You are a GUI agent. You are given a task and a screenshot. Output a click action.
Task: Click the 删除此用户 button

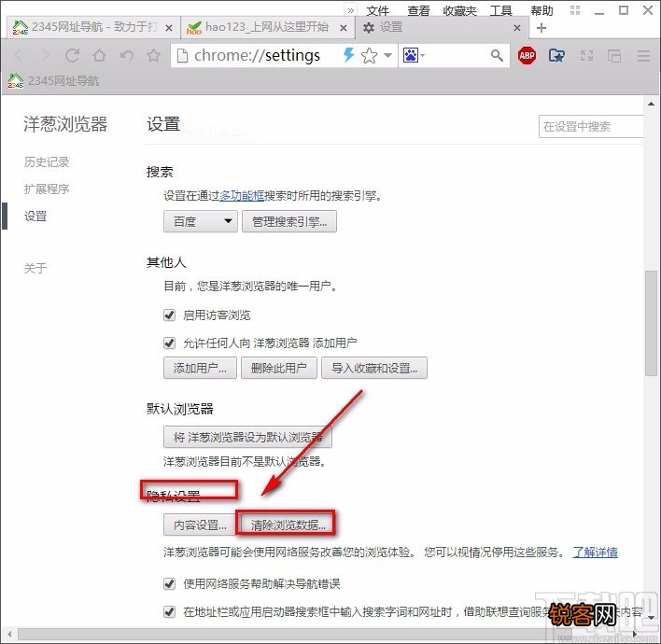pyautogui.click(x=278, y=368)
